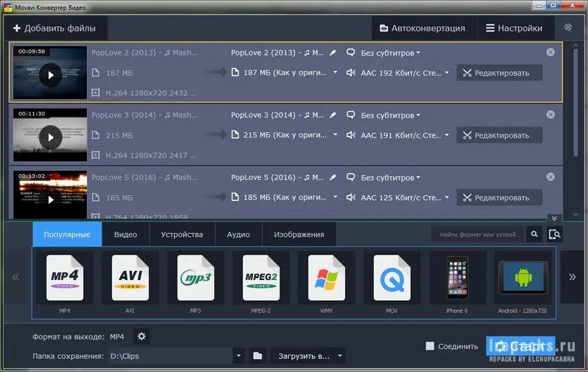Select the Android 1280x720 preset

coord(523,277)
